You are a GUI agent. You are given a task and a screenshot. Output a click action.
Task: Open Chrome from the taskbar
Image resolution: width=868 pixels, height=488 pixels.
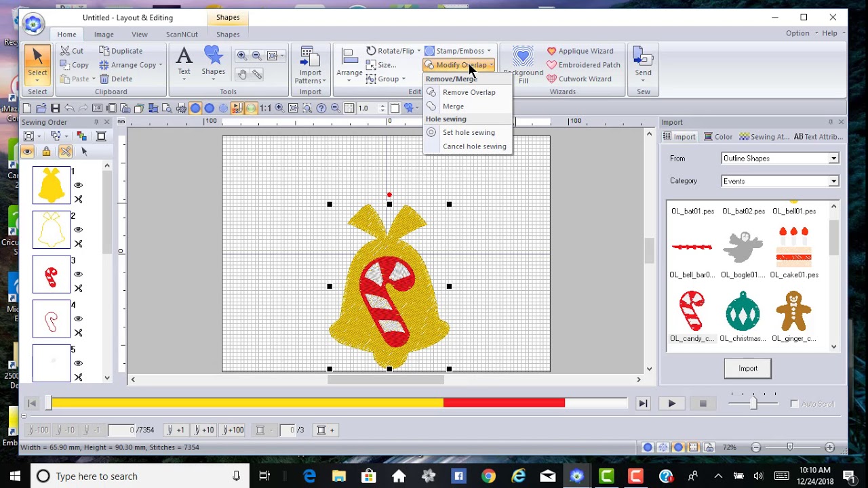pyautogui.click(x=488, y=476)
